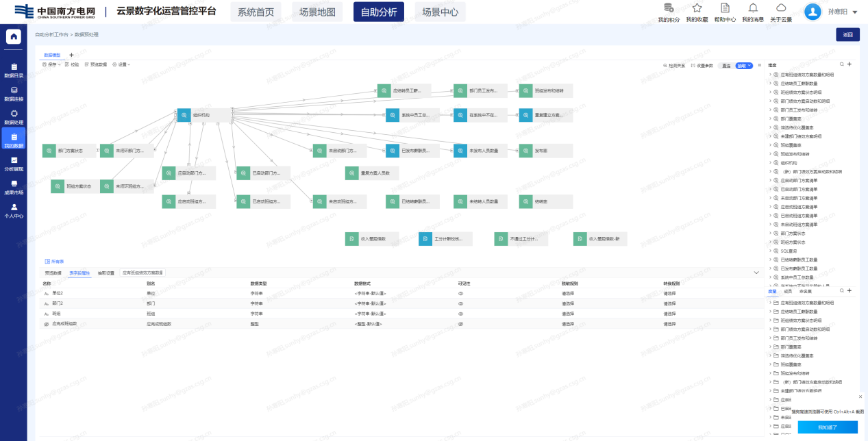
Task: Open 数据目录 in the left sidebar
Action: click(x=14, y=71)
